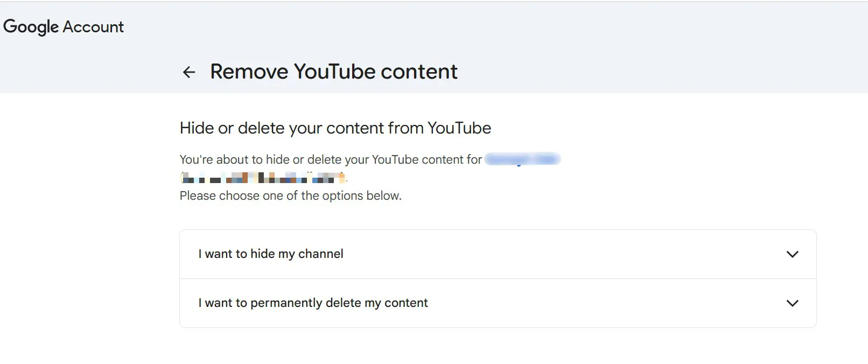Click the word "YouTube" in the subheading
This screenshot has height=364, width=868.
tap(459, 128)
